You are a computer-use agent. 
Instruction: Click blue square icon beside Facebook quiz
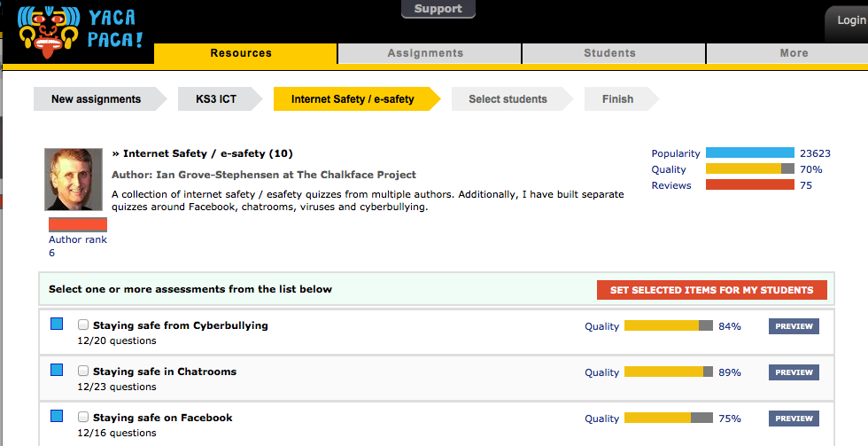click(x=57, y=416)
